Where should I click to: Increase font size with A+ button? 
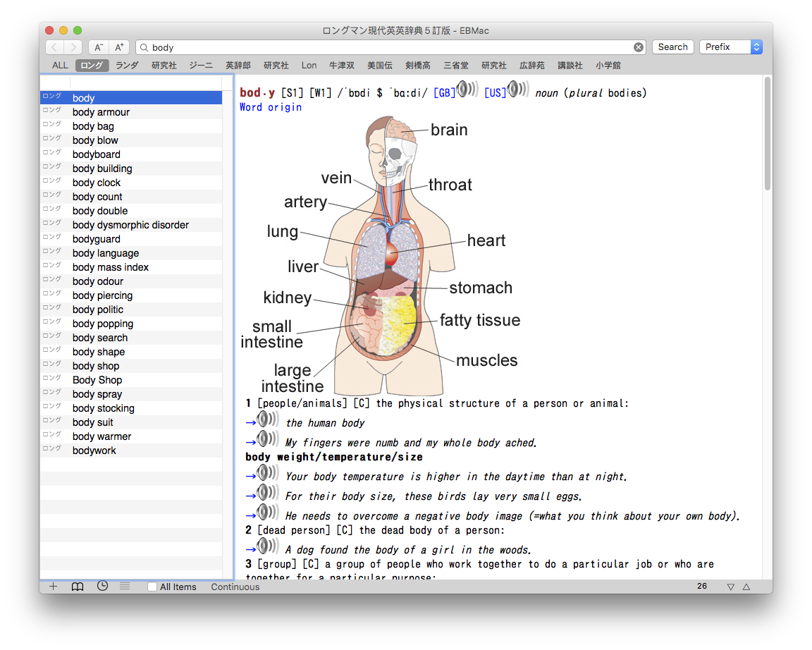tap(118, 47)
